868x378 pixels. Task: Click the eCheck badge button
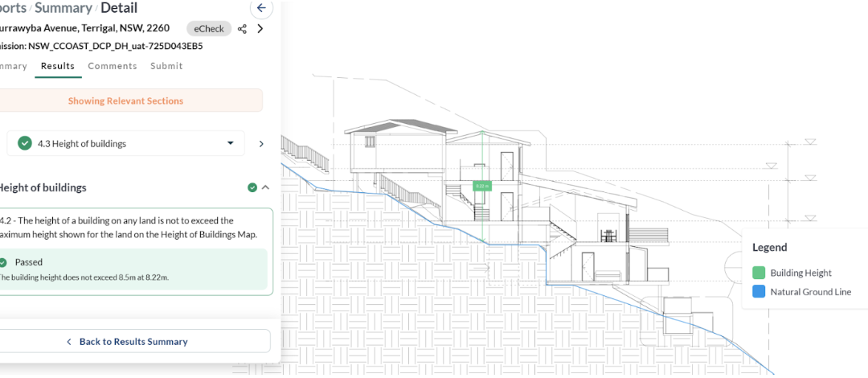point(209,29)
